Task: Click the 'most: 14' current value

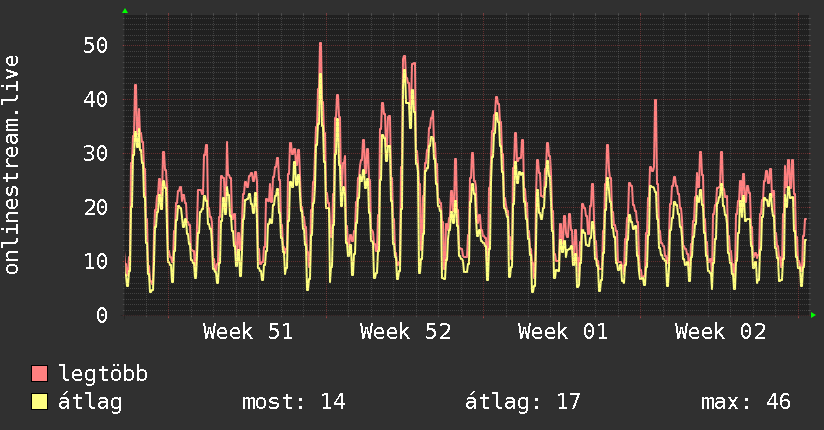Action: click(294, 402)
